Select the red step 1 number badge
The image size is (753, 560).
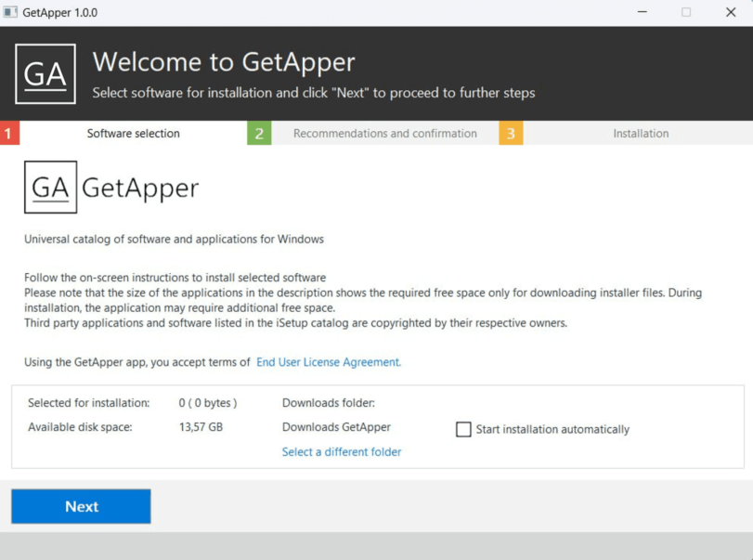coord(9,133)
